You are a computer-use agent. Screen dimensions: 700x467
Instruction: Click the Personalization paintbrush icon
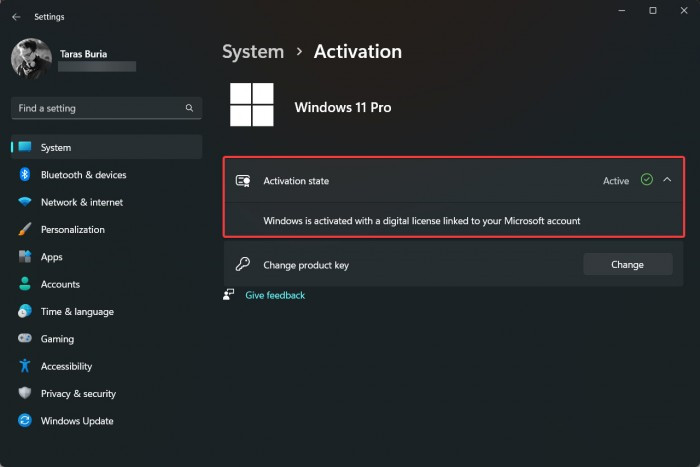pos(25,229)
